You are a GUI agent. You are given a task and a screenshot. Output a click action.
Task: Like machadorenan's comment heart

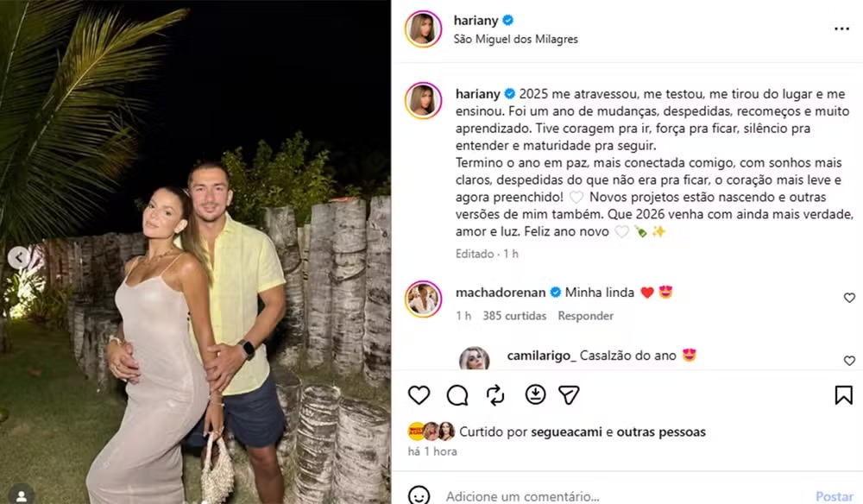point(849,298)
